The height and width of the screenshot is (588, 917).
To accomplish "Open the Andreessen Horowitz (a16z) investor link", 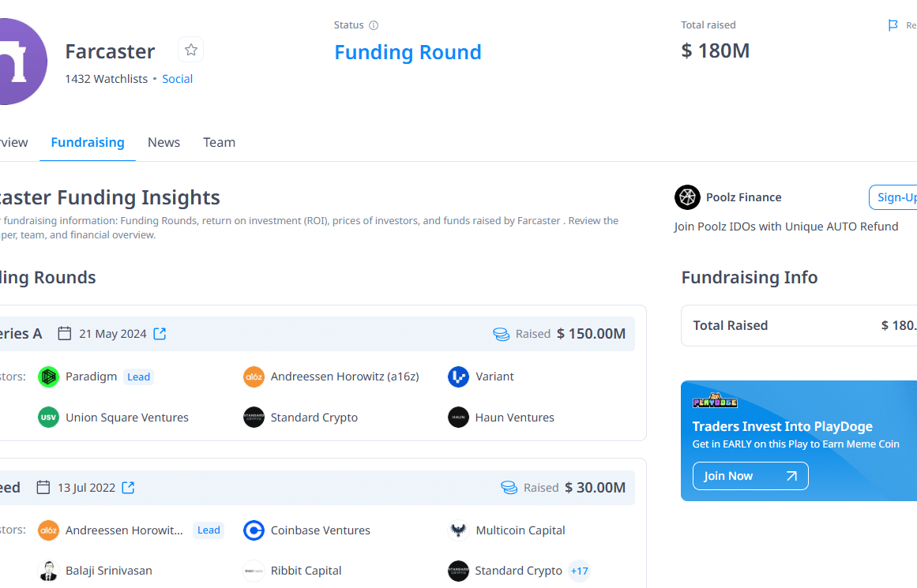I will point(344,376).
